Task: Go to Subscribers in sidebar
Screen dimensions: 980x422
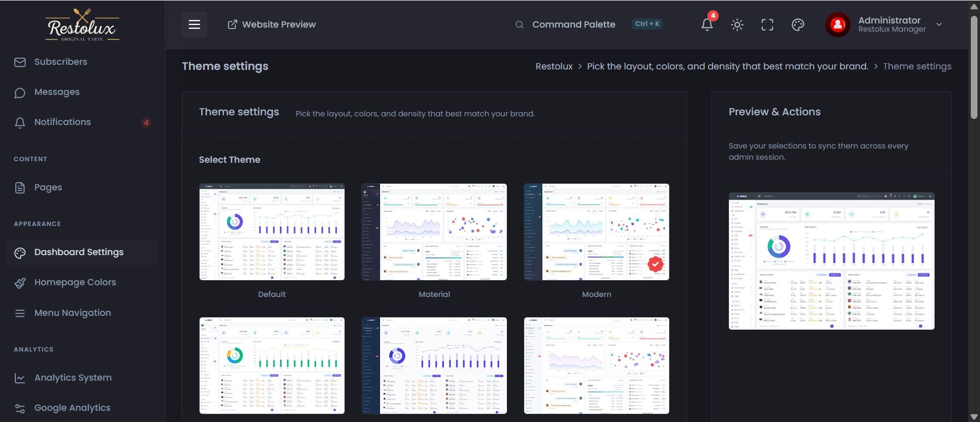Action: (60, 62)
